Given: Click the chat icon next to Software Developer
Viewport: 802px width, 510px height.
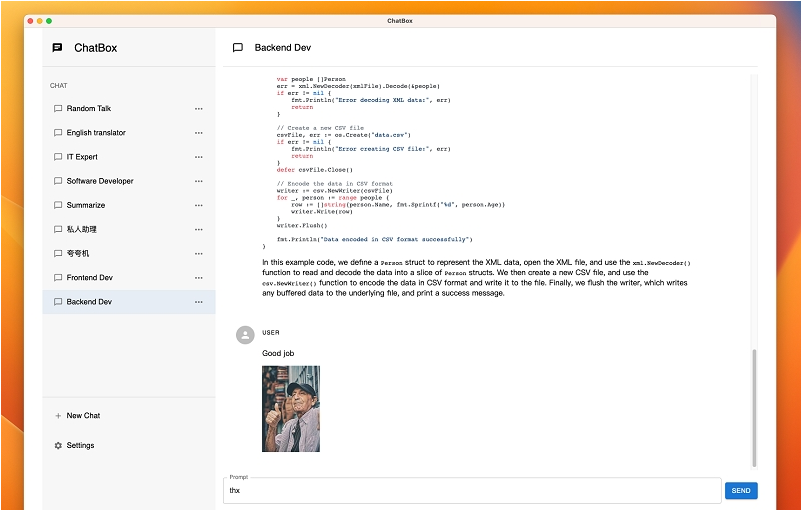Looking at the screenshot, I should click(x=58, y=181).
